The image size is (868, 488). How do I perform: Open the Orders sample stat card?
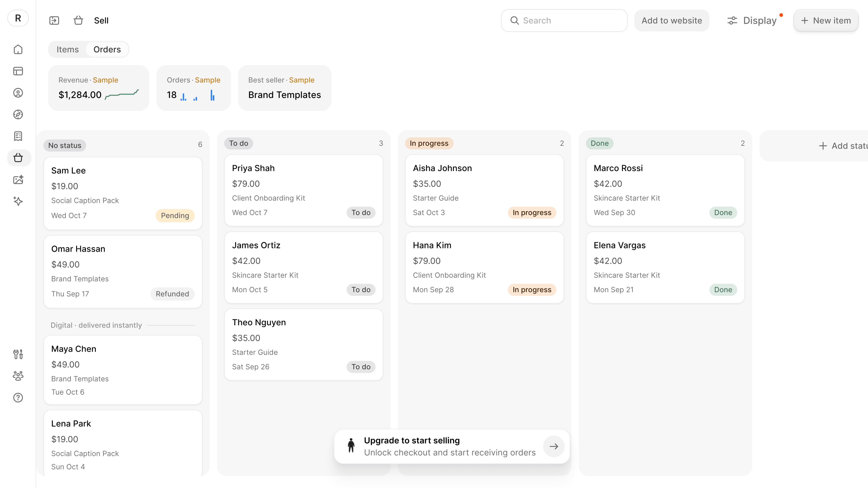coord(193,88)
